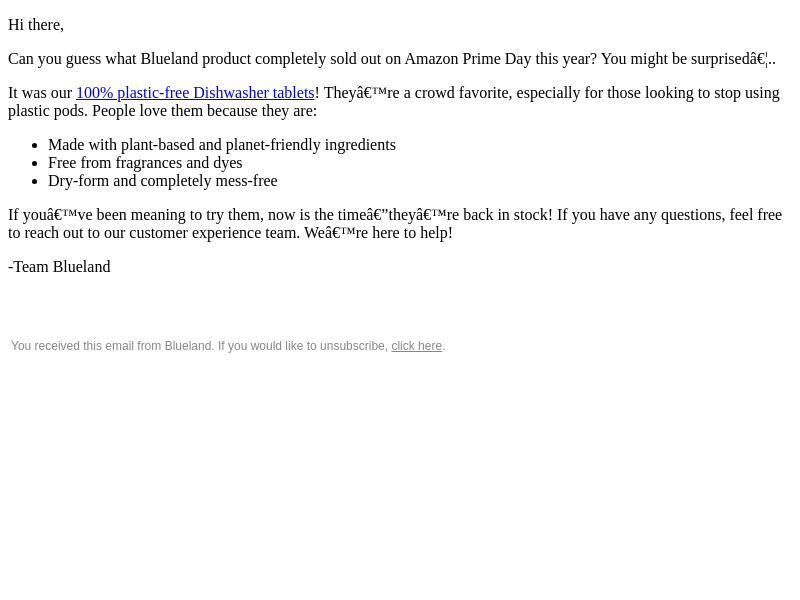
Task: Open the 100% plastic-free Dishwasher tablets link
Action: pyautogui.click(x=195, y=93)
